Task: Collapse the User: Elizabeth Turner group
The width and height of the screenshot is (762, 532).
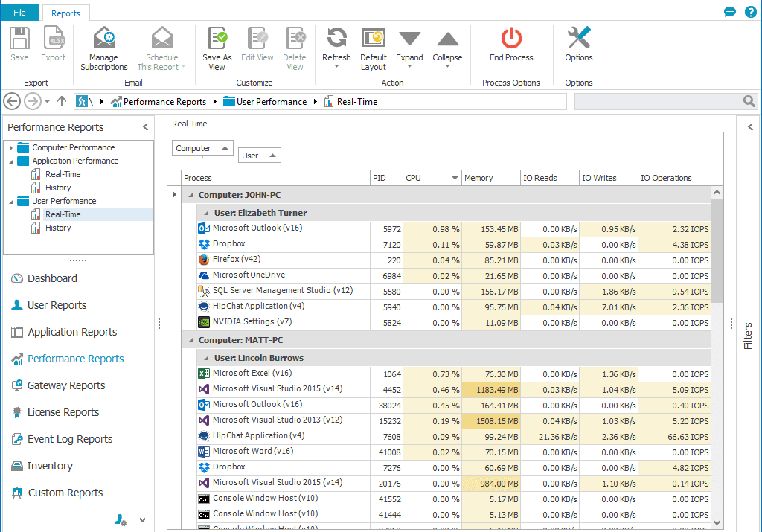Action: coord(206,213)
